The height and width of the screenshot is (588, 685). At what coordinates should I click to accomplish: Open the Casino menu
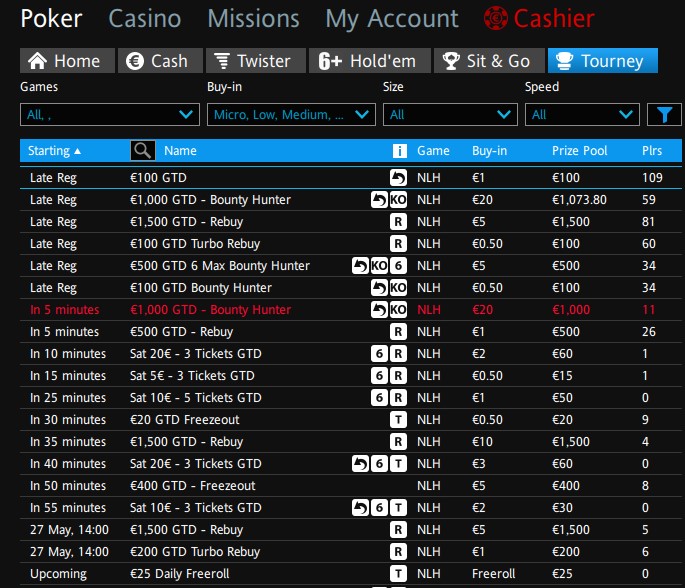[145, 19]
